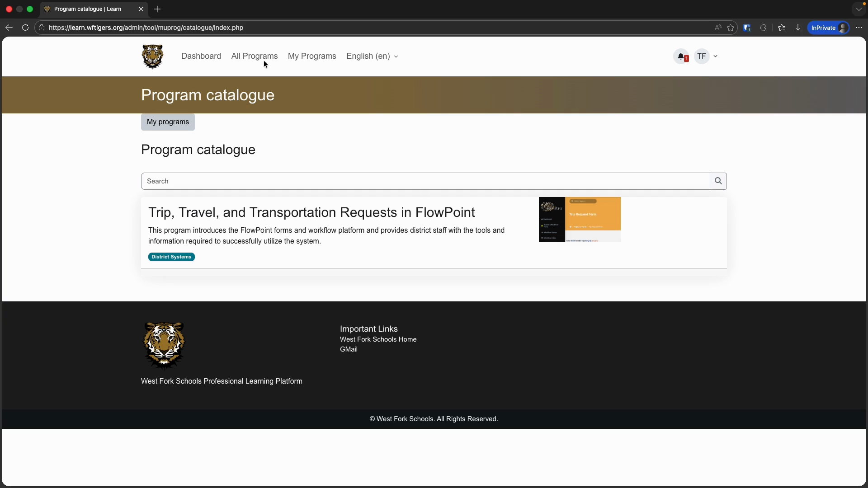Open All Programs nav item
Screen dimensions: 868x488
pos(254,56)
